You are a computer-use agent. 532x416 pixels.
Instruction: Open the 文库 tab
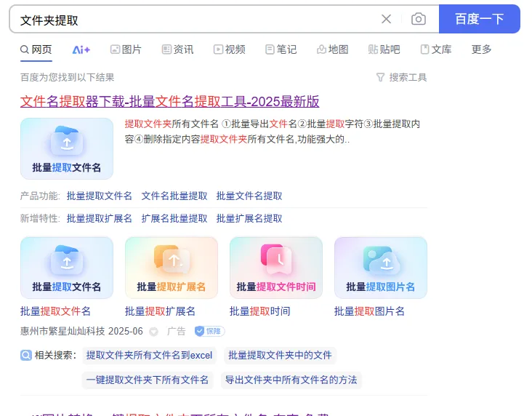(436, 49)
